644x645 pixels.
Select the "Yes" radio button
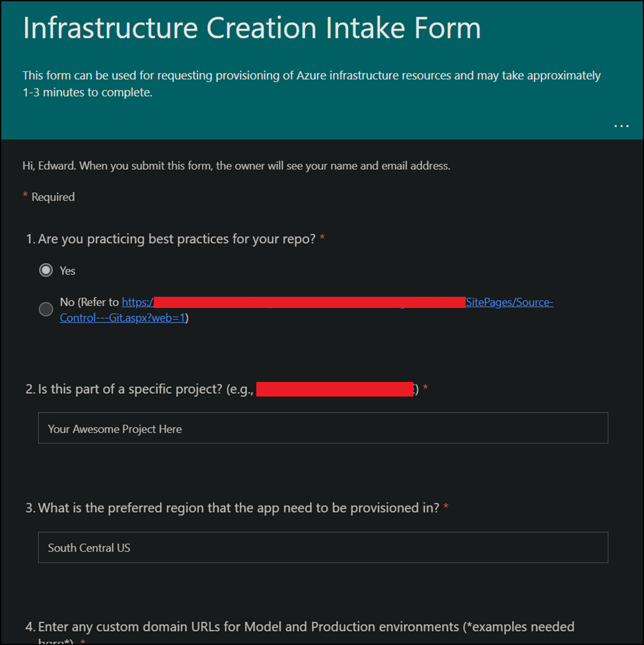46,270
